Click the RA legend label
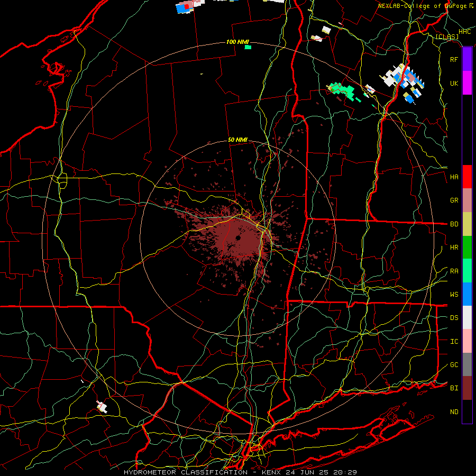 coord(454,271)
